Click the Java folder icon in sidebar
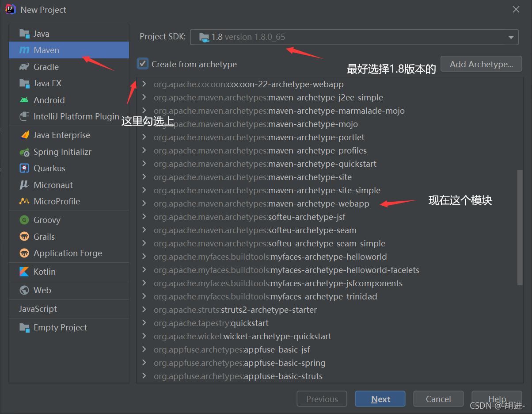 click(24, 34)
